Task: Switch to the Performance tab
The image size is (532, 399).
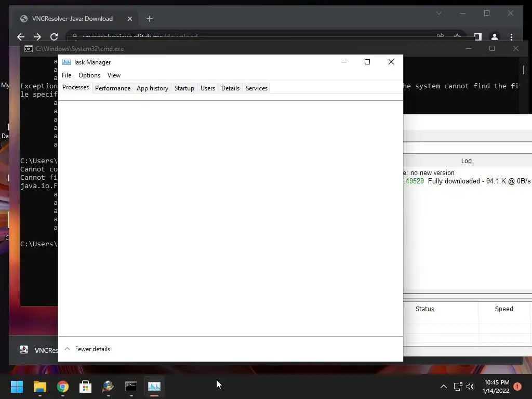Action: pyautogui.click(x=113, y=88)
